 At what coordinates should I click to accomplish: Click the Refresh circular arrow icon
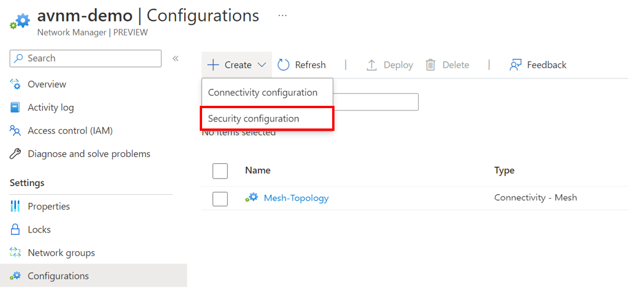point(283,65)
